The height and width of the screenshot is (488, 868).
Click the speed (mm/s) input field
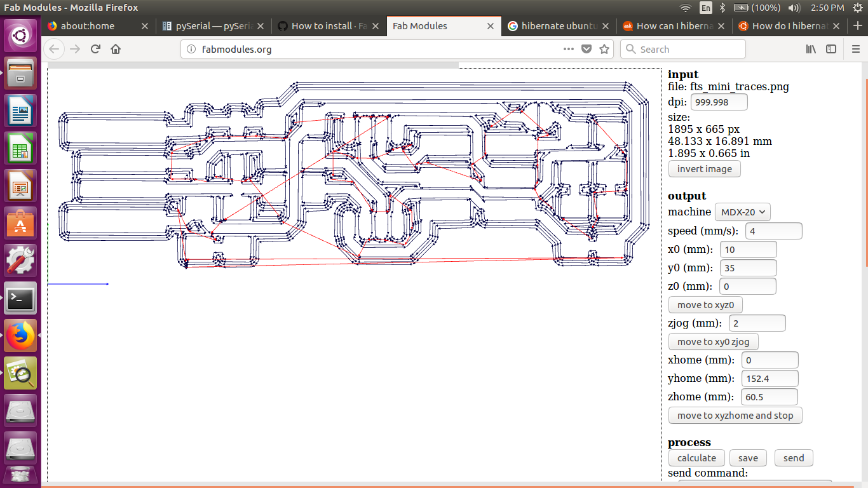(774, 231)
